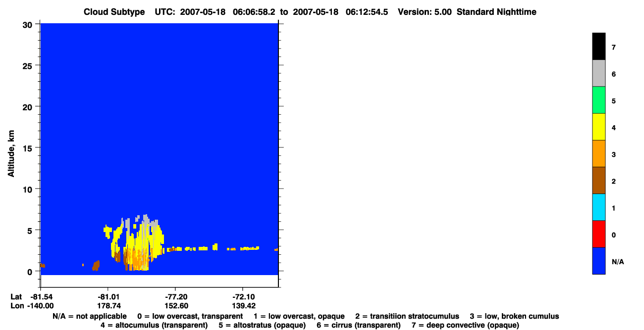Click legend text '3 = low, broken cumulus'

click(x=514, y=316)
